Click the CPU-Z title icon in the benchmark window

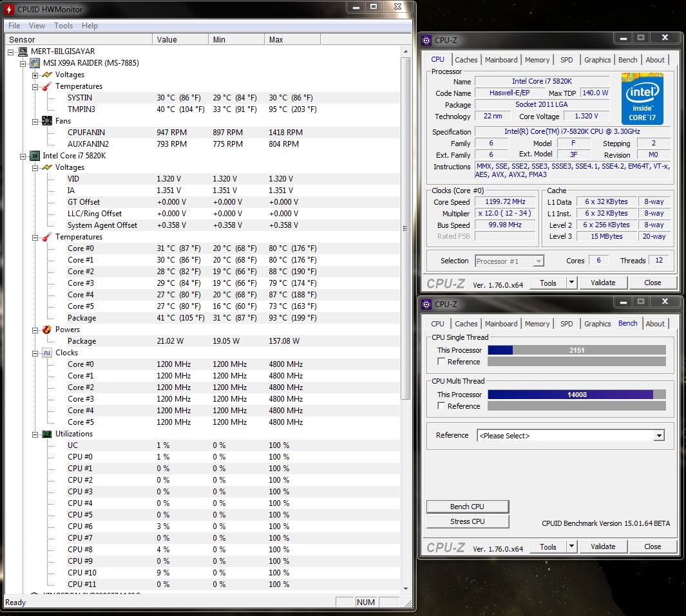[426, 304]
